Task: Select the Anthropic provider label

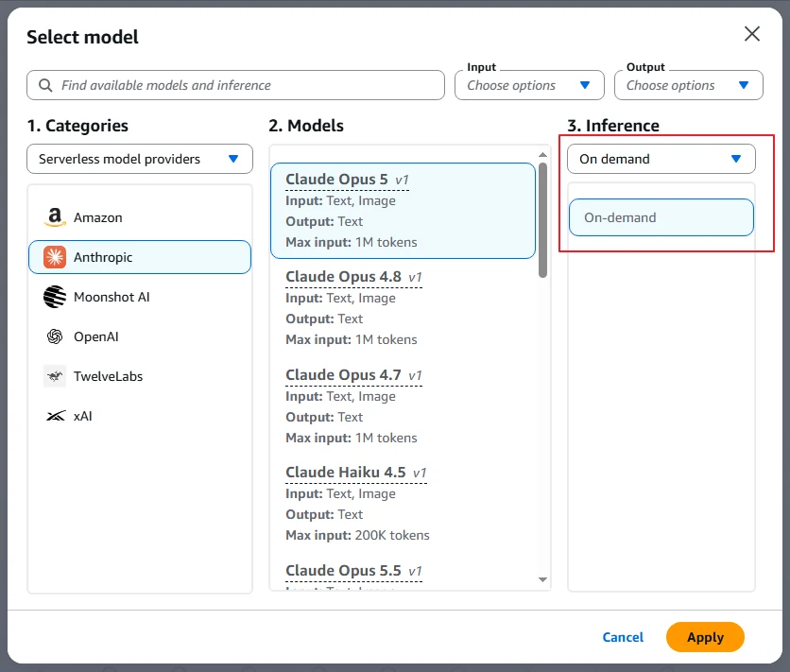Action: tap(103, 257)
